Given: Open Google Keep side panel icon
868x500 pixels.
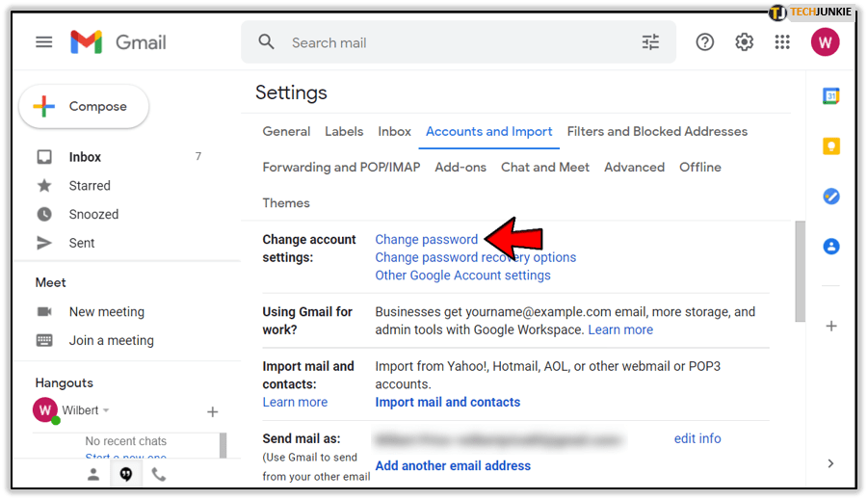Looking at the screenshot, I should (830, 146).
